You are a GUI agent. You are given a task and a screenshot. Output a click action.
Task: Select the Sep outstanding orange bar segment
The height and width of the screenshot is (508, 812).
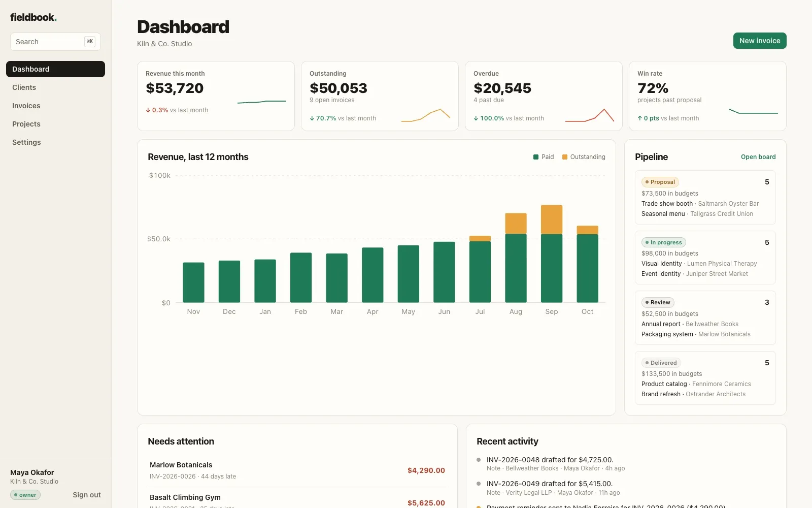[552, 219]
